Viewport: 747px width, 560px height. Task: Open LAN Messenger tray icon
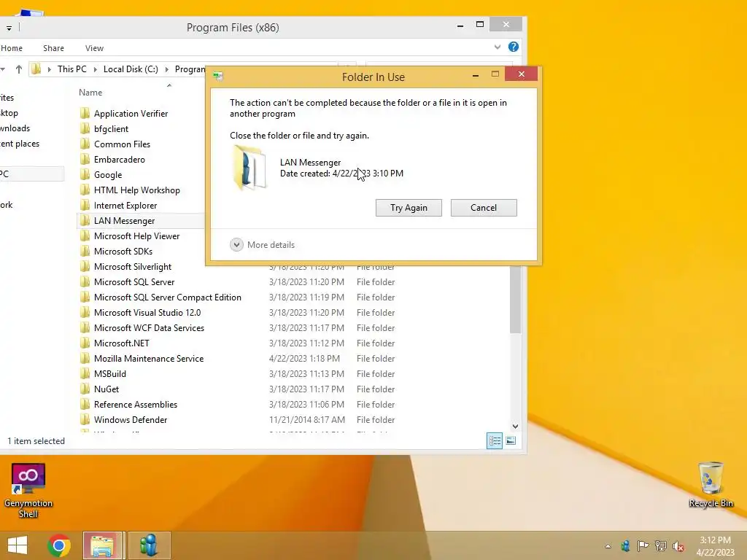point(625,546)
